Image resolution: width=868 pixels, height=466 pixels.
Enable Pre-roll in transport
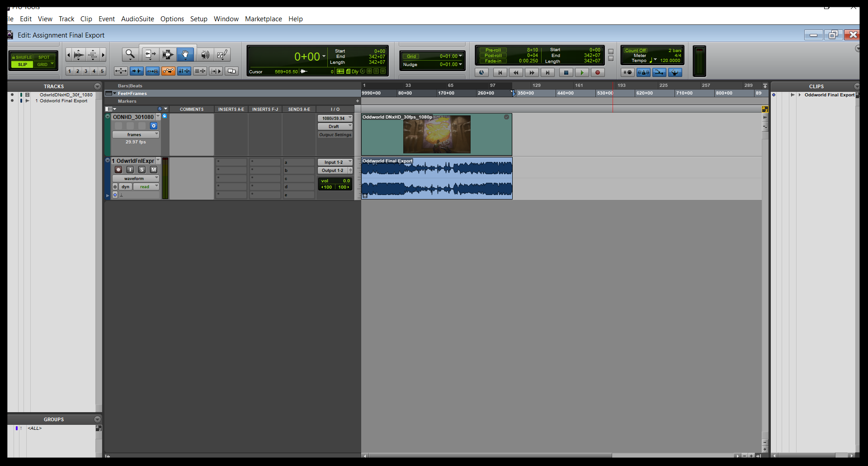tap(493, 50)
